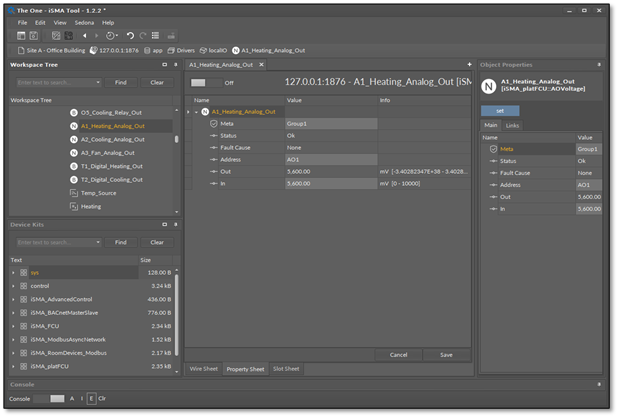The height and width of the screenshot is (417, 618).
Task: Expand the control kit in Device Kits
Action: 13,286
